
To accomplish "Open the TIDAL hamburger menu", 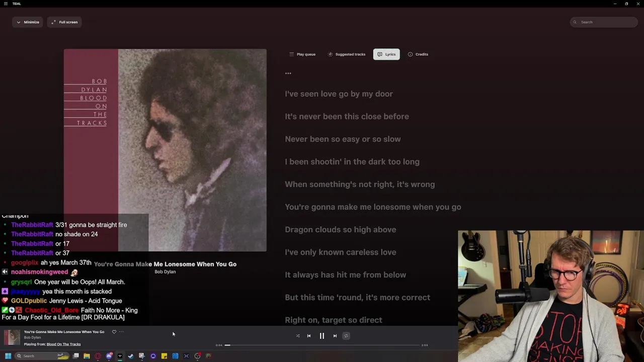I will pos(6,4).
